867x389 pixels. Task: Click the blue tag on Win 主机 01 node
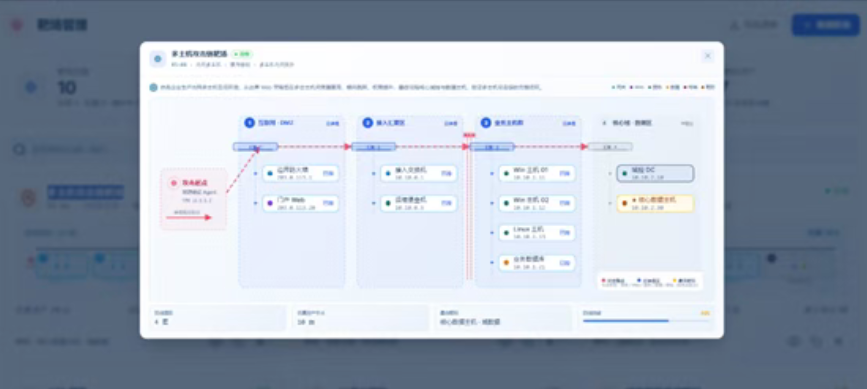(565, 174)
